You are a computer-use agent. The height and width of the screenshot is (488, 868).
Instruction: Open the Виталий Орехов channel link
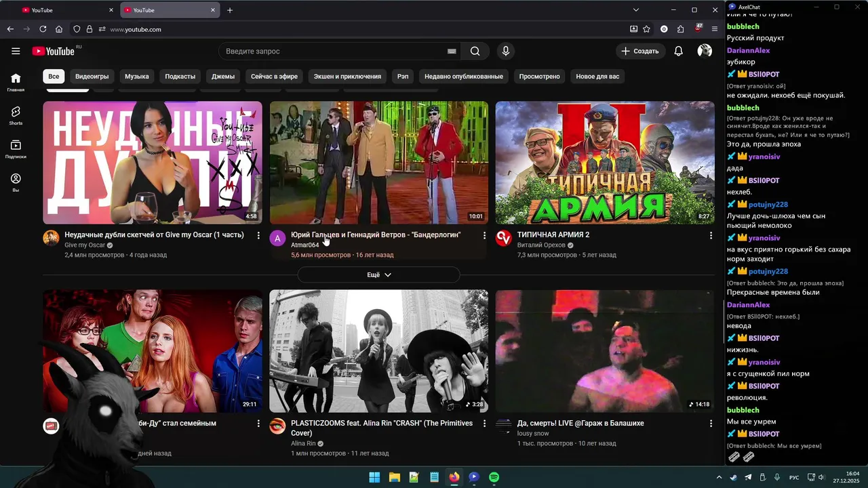pyautogui.click(x=541, y=245)
